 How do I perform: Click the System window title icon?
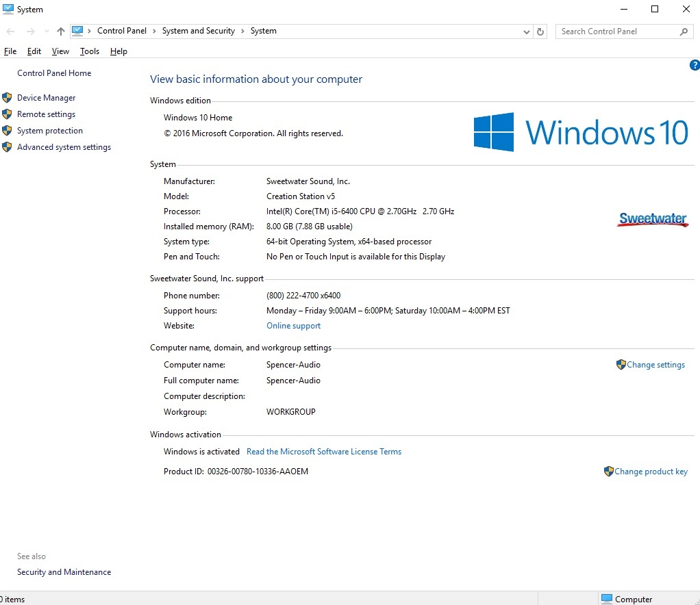point(8,9)
